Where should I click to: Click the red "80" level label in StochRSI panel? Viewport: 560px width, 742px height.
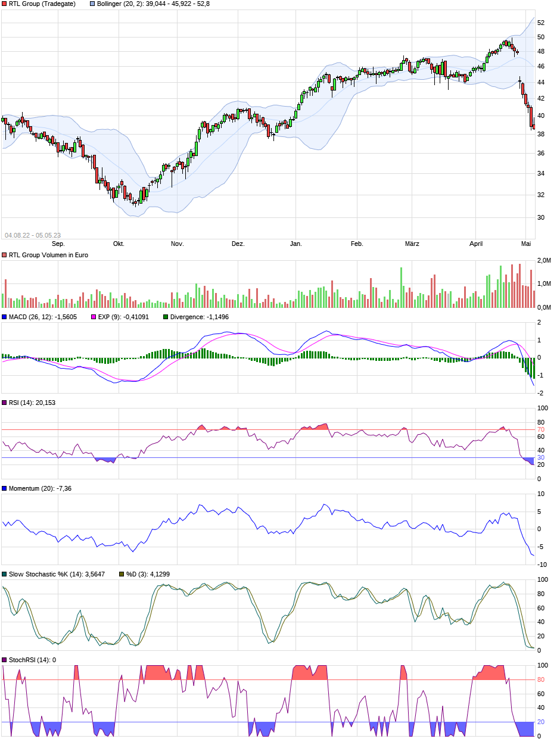point(541,679)
